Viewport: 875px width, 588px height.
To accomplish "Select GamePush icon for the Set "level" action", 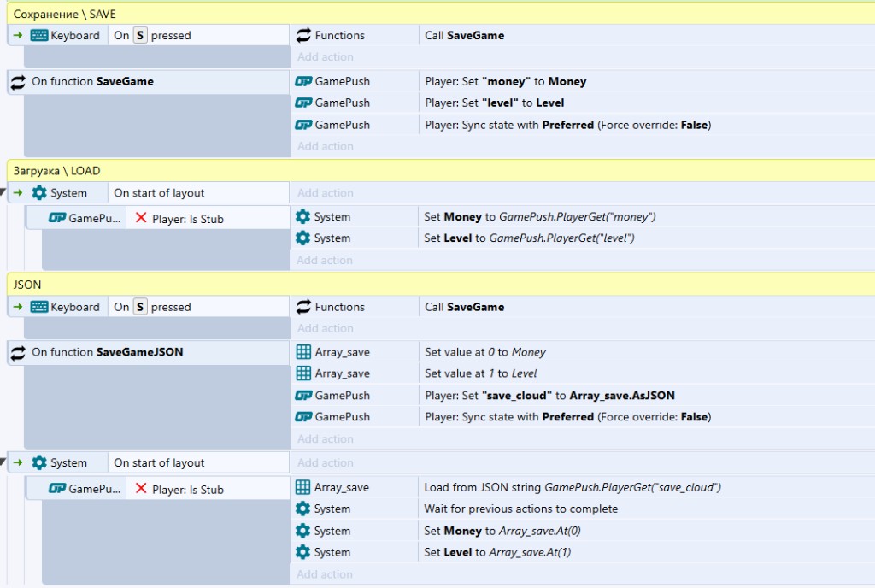I will pyautogui.click(x=303, y=103).
